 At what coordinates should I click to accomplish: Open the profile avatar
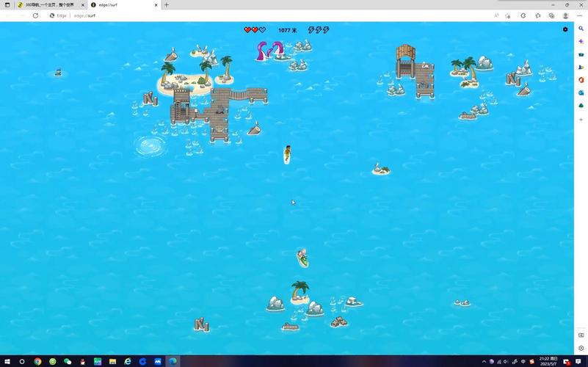point(565,15)
